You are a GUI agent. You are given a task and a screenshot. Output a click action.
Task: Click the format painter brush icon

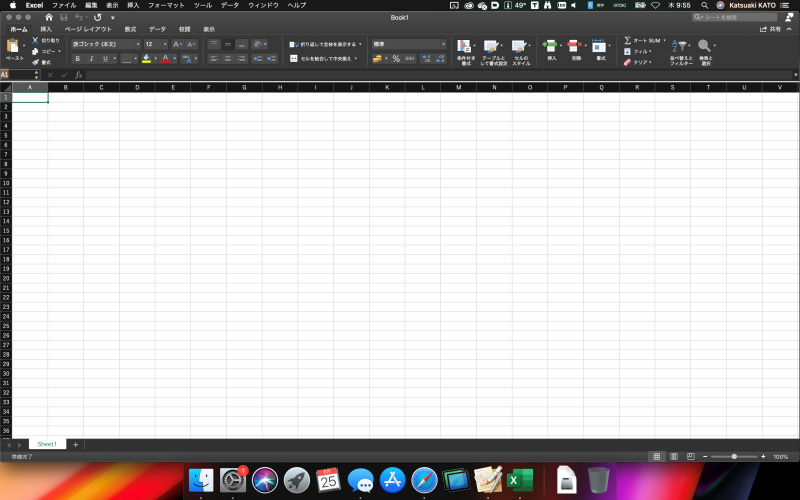(x=35, y=62)
